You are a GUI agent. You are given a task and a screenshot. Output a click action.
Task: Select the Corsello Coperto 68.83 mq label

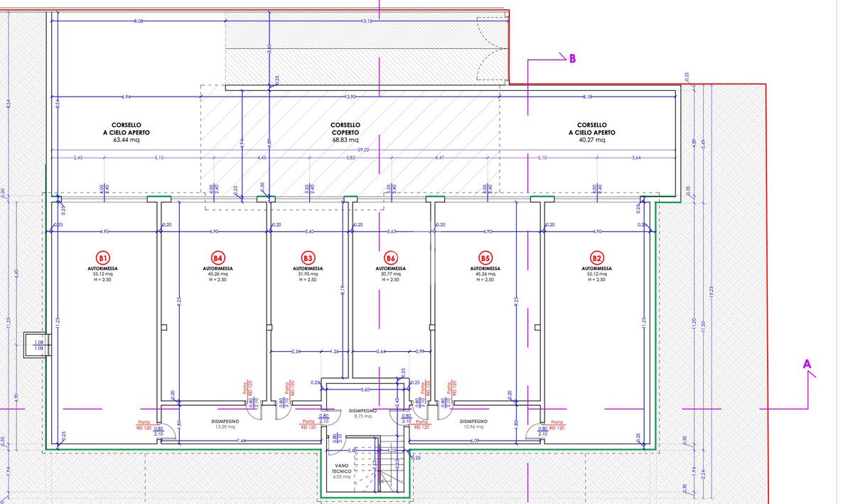click(345, 132)
